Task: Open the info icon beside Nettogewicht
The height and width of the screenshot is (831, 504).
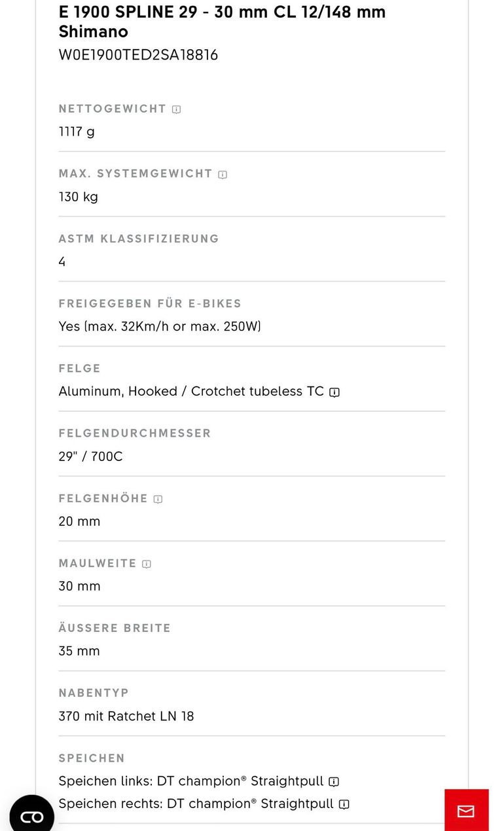Action: click(x=176, y=109)
